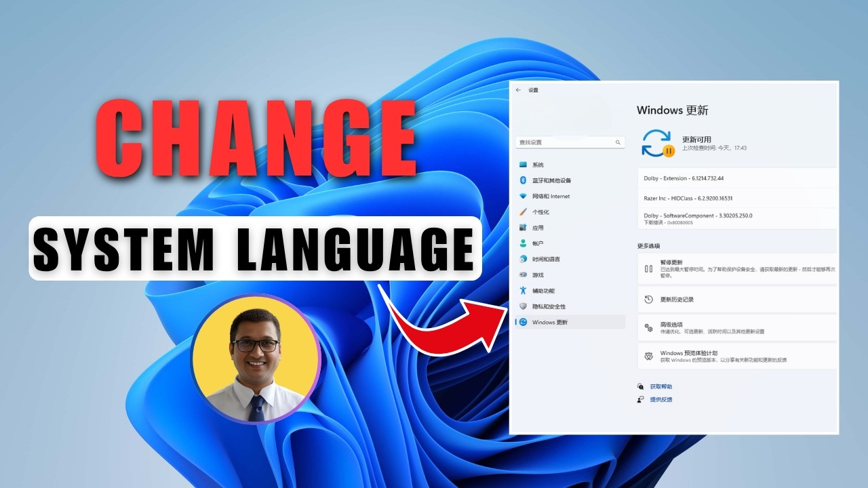Click the 查找设置 search box
The height and width of the screenshot is (488, 868).
[570, 142]
